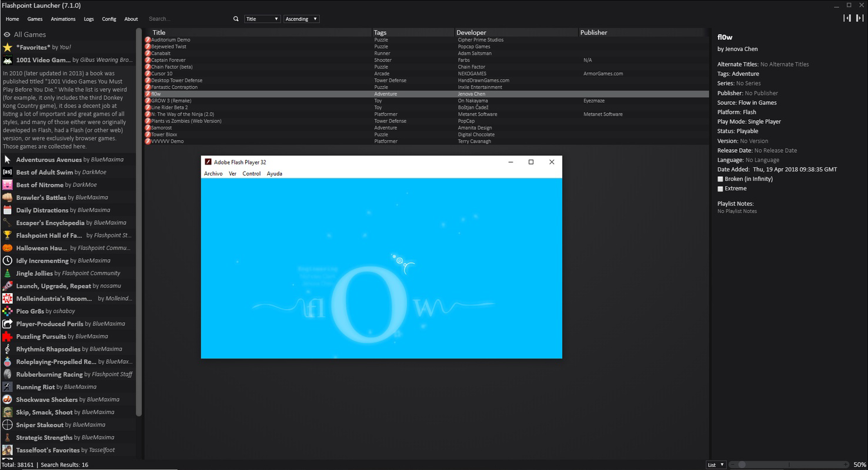Image resolution: width=868 pixels, height=470 pixels.
Task: Open the Config tab
Action: pyautogui.click(x=109, y=19)
